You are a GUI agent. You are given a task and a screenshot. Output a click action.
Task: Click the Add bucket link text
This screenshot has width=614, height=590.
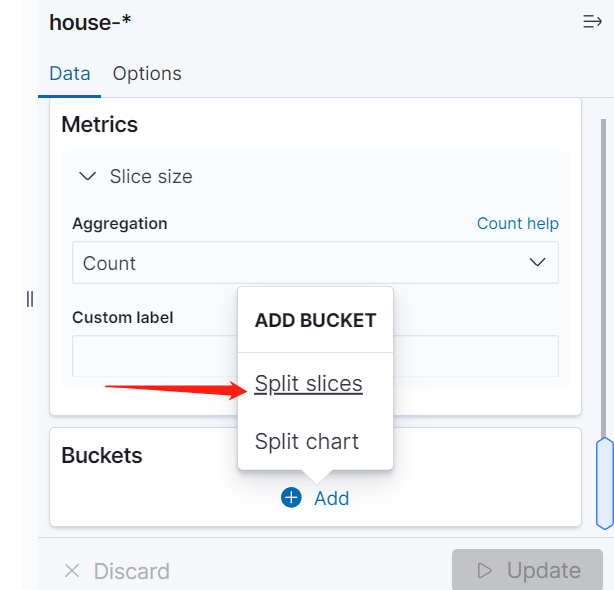point(332,498)
